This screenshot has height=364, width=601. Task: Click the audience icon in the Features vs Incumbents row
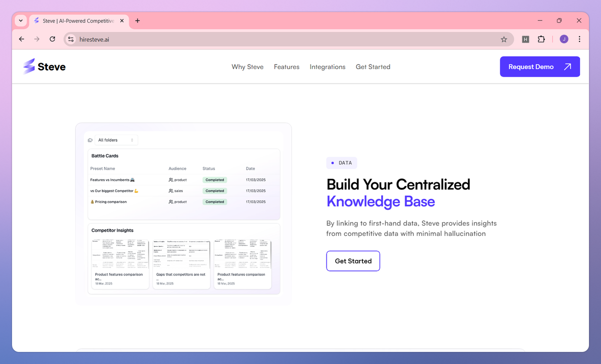171,180
